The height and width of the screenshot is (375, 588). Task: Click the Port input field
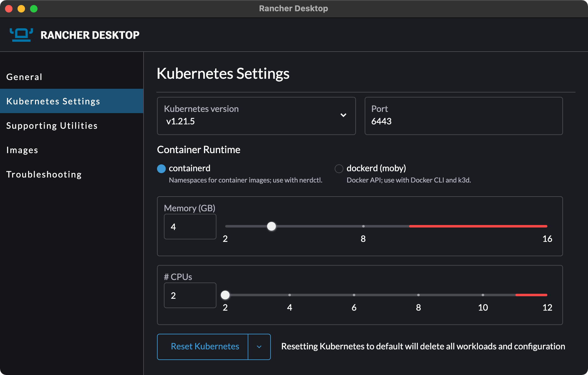click(464, 121)
